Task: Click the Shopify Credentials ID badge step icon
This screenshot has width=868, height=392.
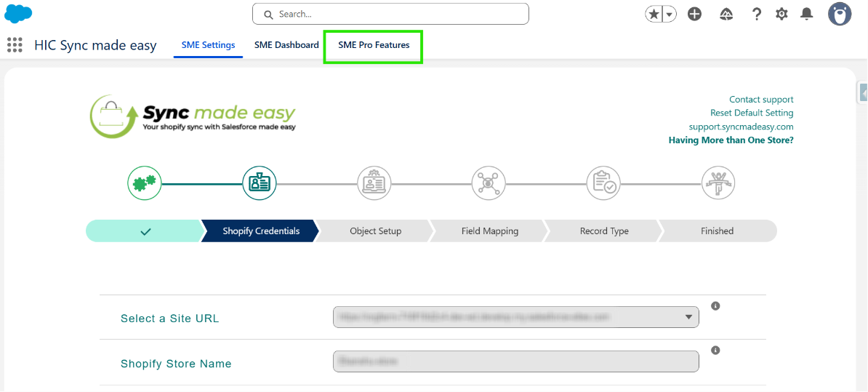Action: 259,183
